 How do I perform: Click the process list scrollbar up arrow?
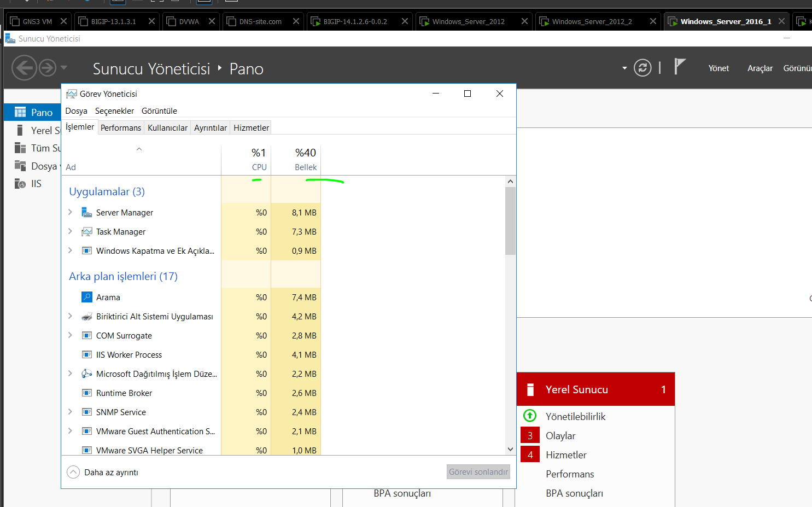pos(510,181)
